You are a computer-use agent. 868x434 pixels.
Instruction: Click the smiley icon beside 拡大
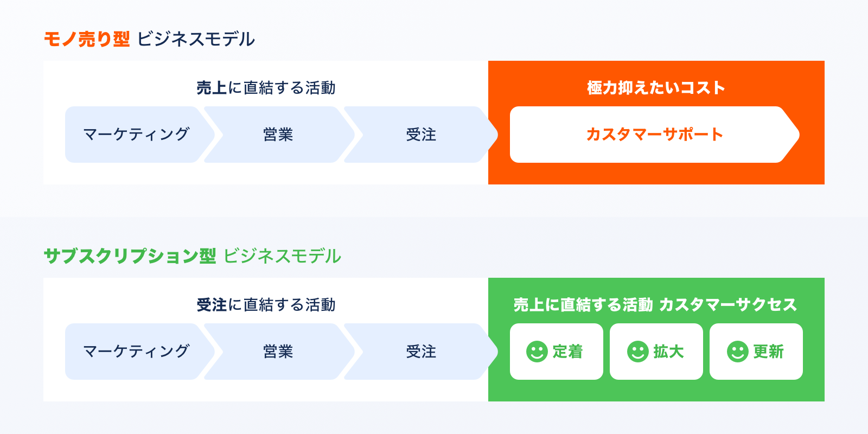(x=637, y=352)
